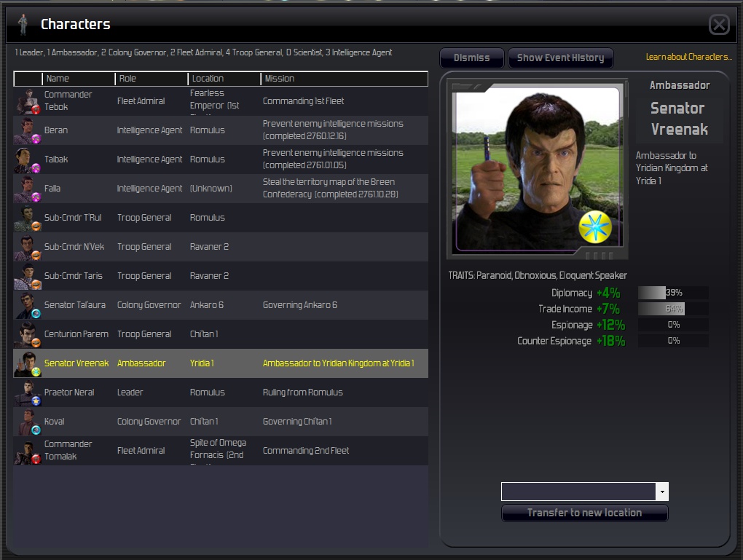Click mission completed 2761.01.05 text
The height and width of the screenshot is (560, 743).
[304, 165]
